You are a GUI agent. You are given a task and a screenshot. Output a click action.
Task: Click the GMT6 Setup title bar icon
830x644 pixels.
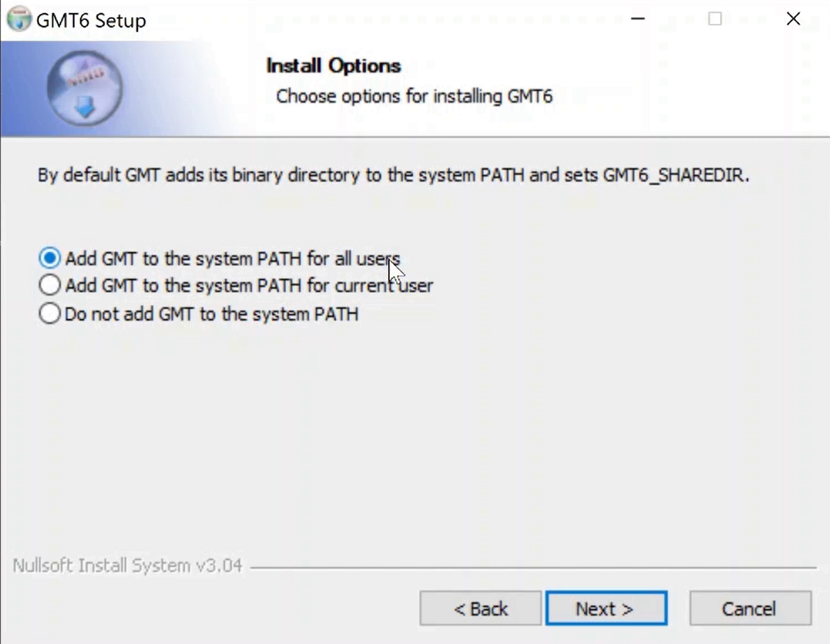tap(19, 19)
